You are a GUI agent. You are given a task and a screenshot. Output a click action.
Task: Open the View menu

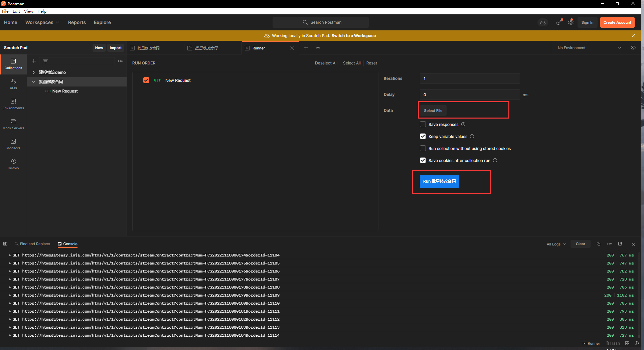click(28, 11)
